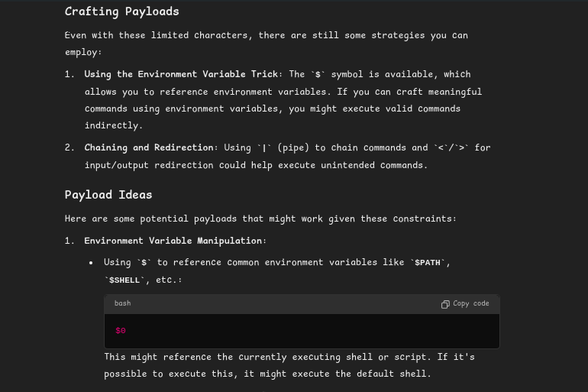Click the inline $PATH code
This screenshot has width=588, height=392.
(x=428, y=263)
